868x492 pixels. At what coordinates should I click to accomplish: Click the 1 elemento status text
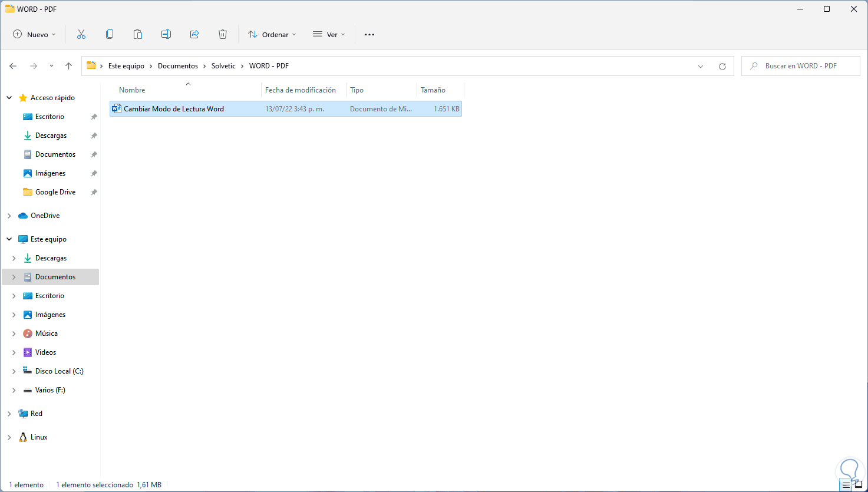pos(27,485)
